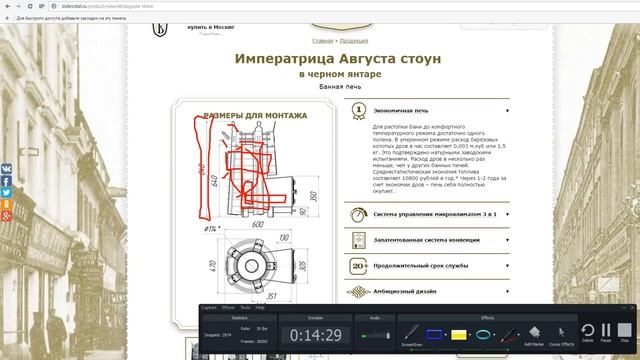
Task: Open yellow highlight tool options arrow
Action: coord(469,335)
